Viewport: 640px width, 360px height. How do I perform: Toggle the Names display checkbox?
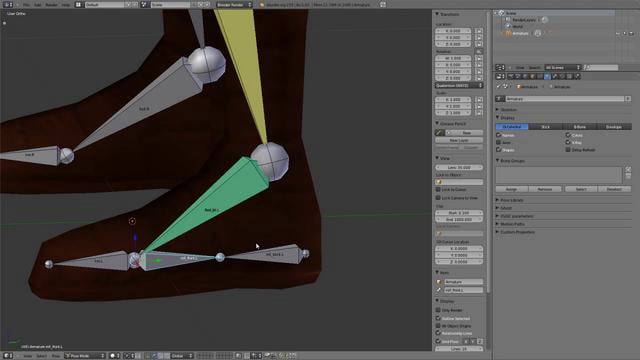coord(498,135)
